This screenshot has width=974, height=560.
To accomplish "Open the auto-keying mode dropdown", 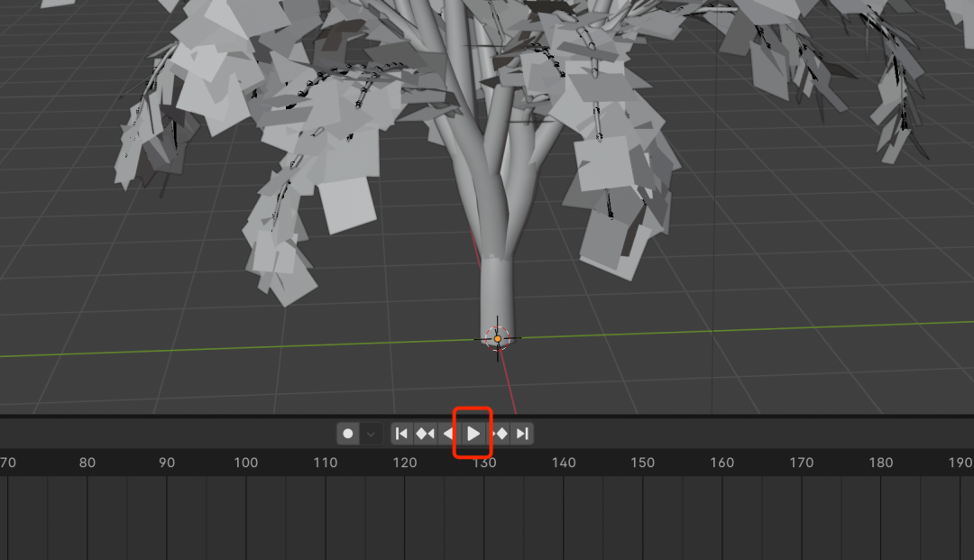I will tap(371, 434).
